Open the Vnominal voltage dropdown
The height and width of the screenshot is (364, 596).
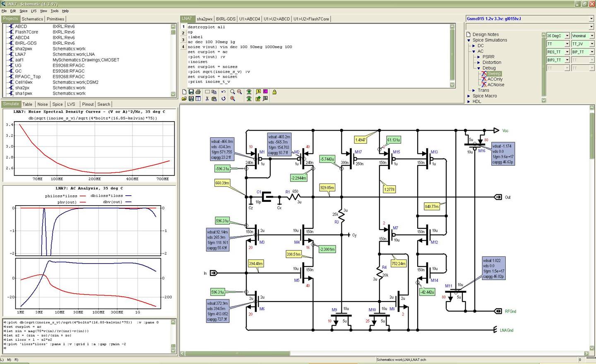(x=592, y=36)
